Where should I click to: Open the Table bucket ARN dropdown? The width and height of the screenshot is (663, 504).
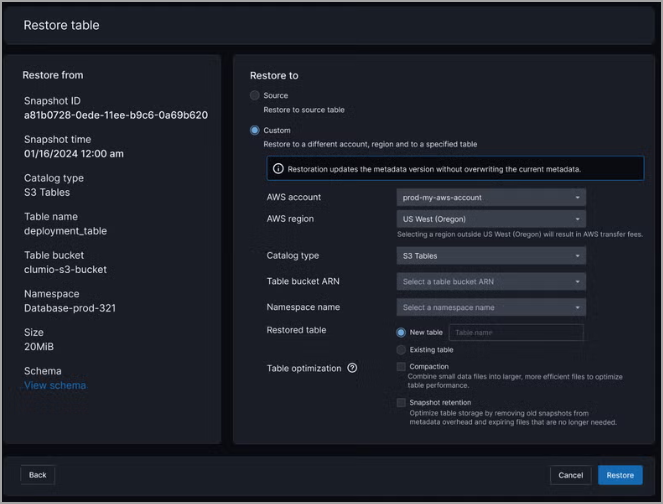coord(491,282)
